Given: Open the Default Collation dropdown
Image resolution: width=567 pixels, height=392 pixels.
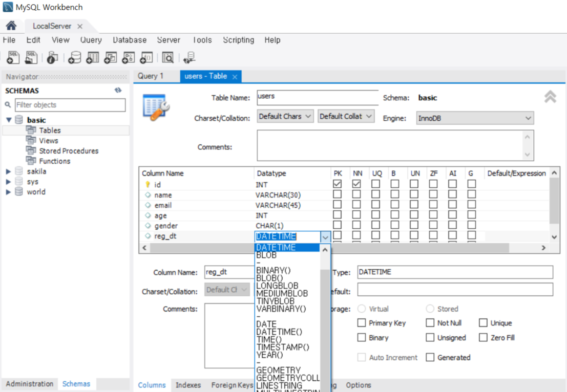Looking at the screenshot, I should click(346, 116).
